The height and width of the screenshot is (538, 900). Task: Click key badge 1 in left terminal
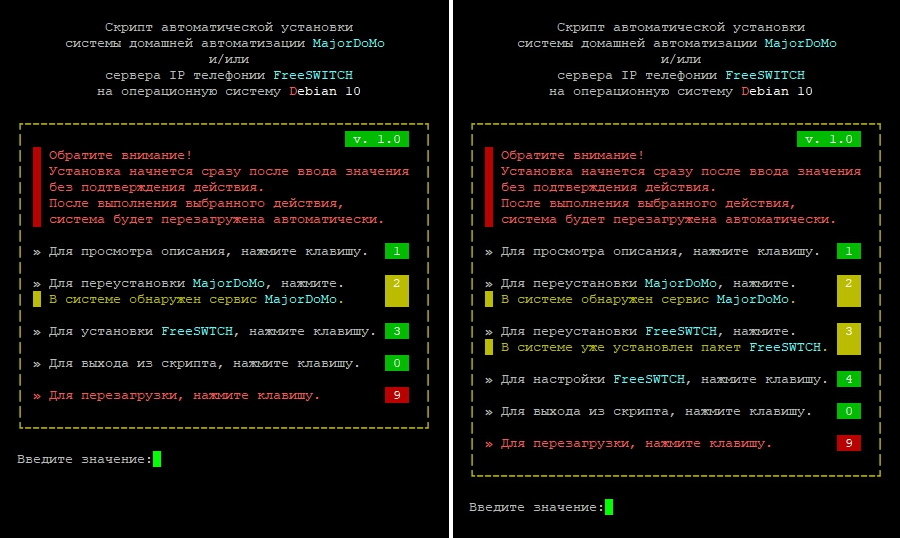pyautogui.click(x=397, y=251)
